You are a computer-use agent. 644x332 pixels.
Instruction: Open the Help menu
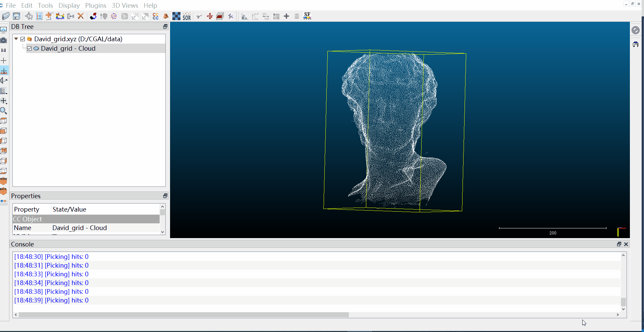tap(150, 5)
